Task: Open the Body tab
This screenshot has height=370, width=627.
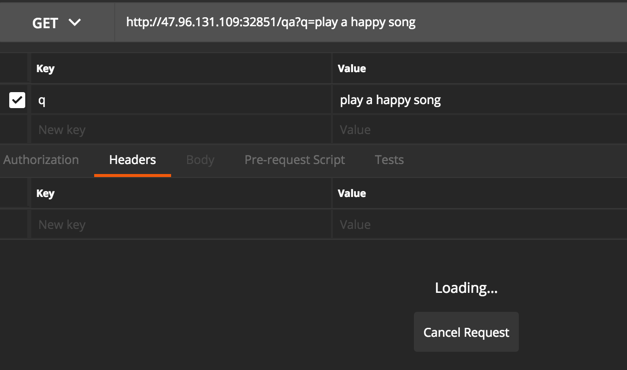Action: (x=200, y=160)
